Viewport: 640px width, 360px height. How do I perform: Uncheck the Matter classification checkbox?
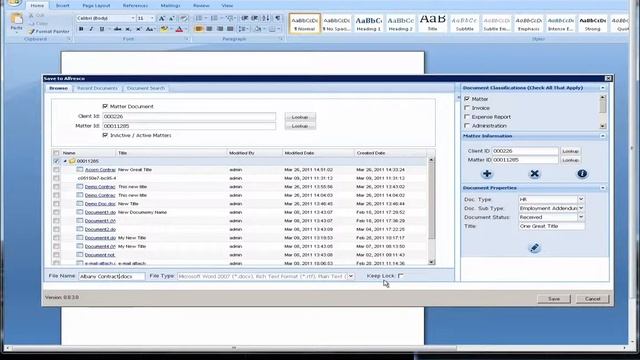[x=467, y=99]
